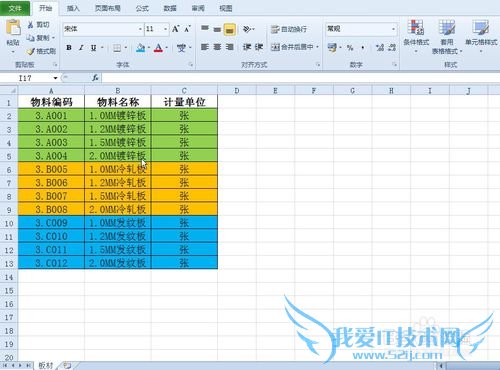The height and width of the screenshot is (370, 500).
Task: Decrease font size with the small A
Action: (187, 29)
